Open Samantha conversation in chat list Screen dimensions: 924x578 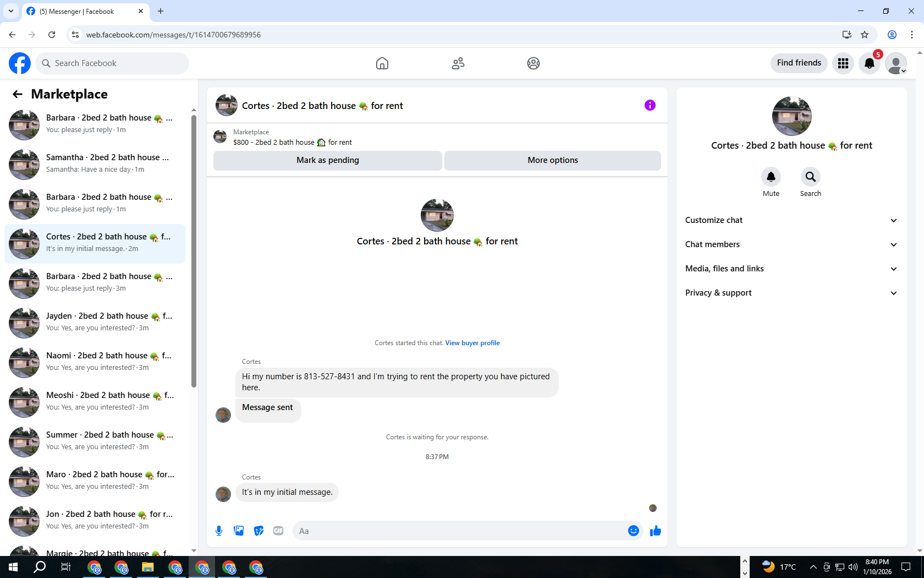[95, 164]
